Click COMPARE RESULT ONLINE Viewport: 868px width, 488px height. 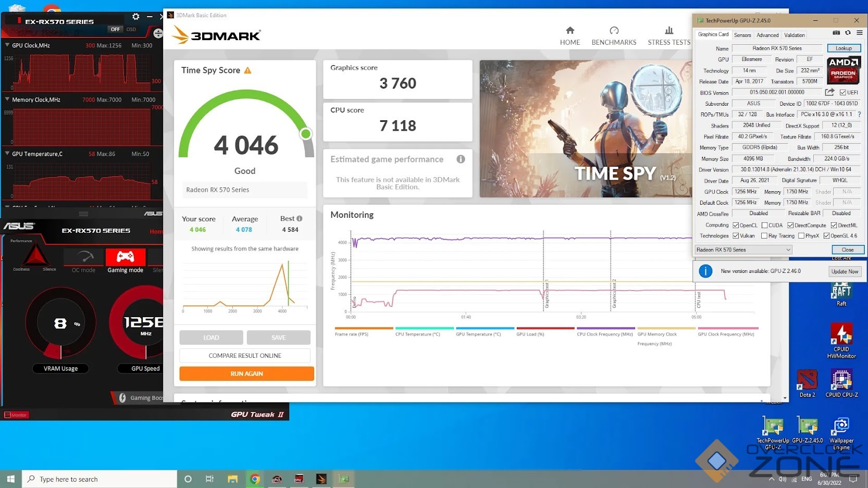coord(245,356)
